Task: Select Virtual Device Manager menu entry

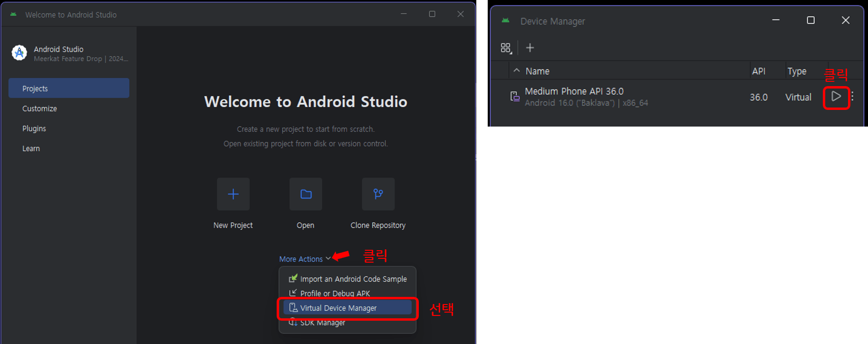Action: (x=347, y=308)
